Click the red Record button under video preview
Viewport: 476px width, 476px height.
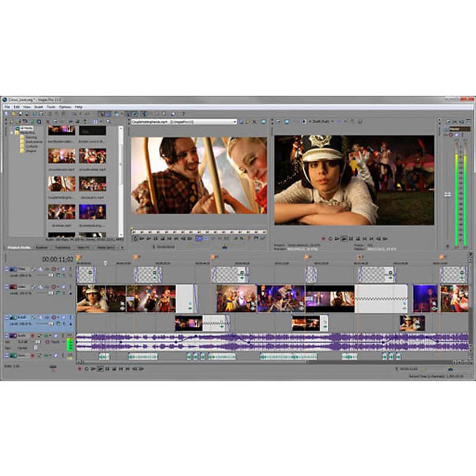click(x=324, y=239)
